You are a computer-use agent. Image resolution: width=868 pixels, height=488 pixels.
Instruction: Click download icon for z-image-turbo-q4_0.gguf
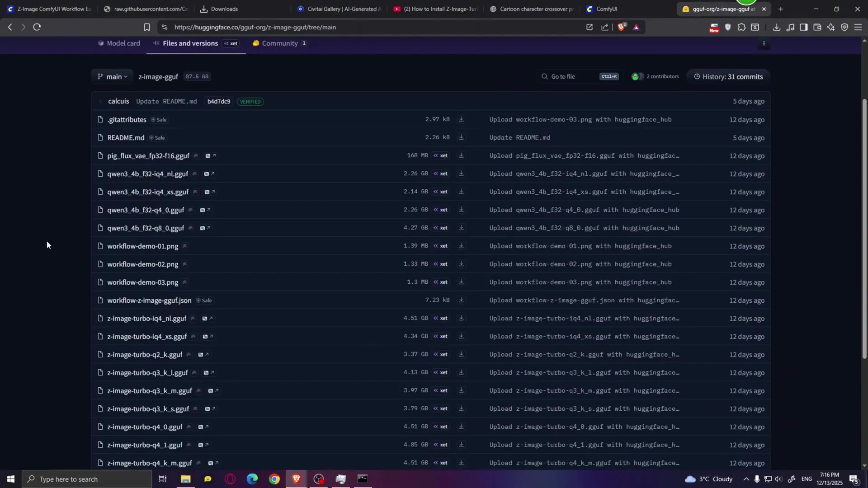461,427
